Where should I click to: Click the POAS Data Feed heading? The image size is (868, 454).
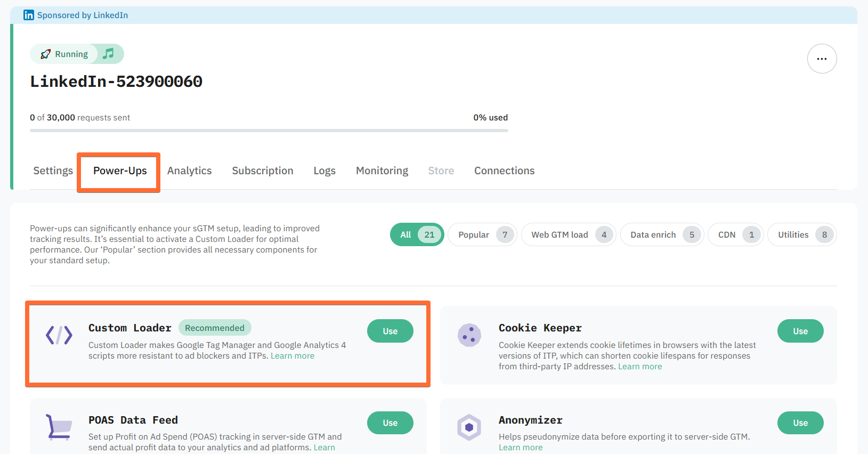pos(133,420)
